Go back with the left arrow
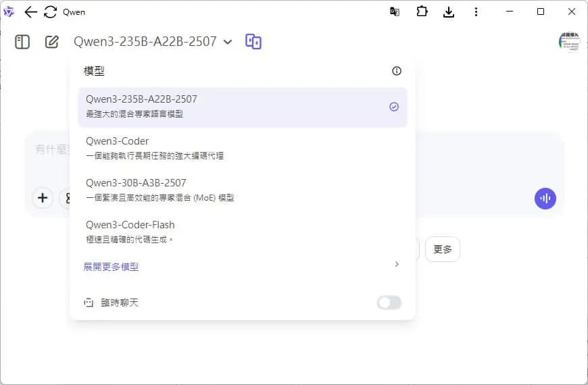 tap(30, 12)
